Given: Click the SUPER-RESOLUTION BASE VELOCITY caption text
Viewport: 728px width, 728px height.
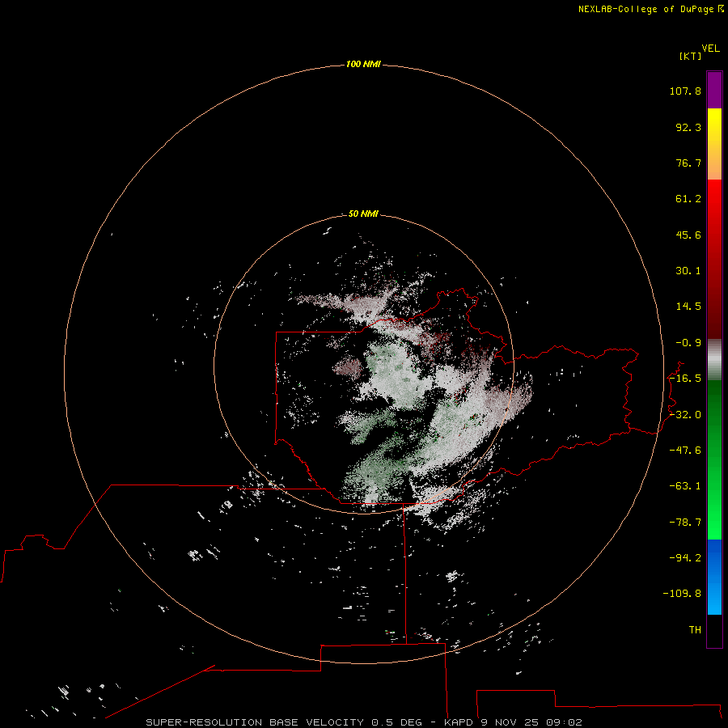Looking at the screenshot, I should tap(256, 722).
